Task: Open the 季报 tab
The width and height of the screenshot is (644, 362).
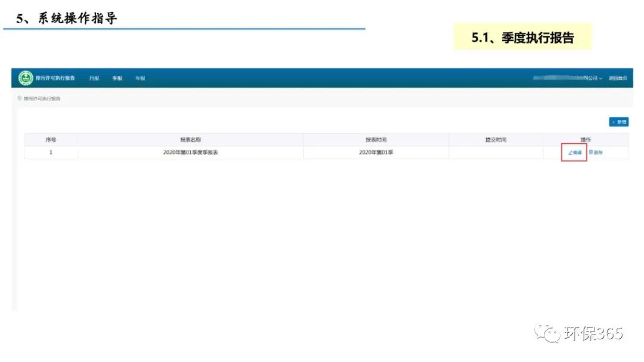Action: (117, 79)
